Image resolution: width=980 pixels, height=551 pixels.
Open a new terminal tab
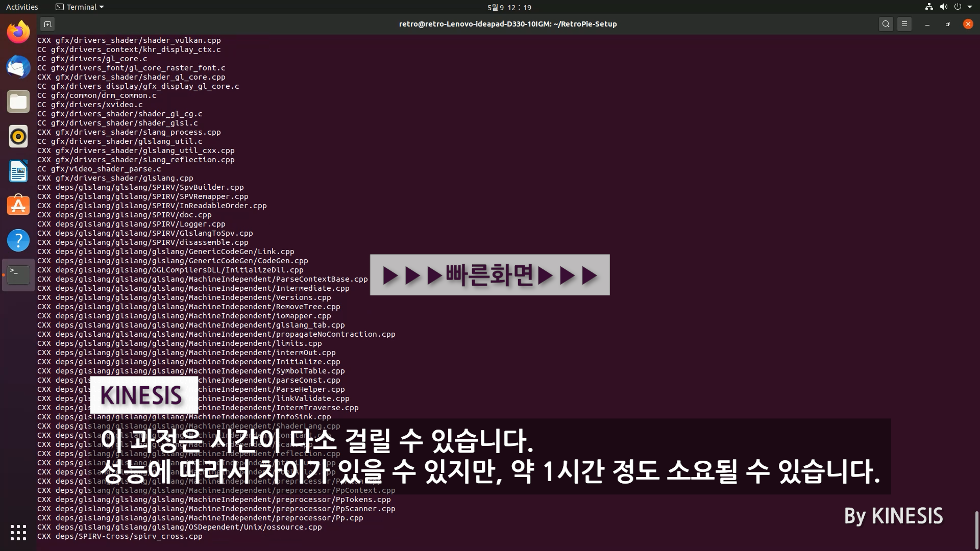tap(47, 24)
